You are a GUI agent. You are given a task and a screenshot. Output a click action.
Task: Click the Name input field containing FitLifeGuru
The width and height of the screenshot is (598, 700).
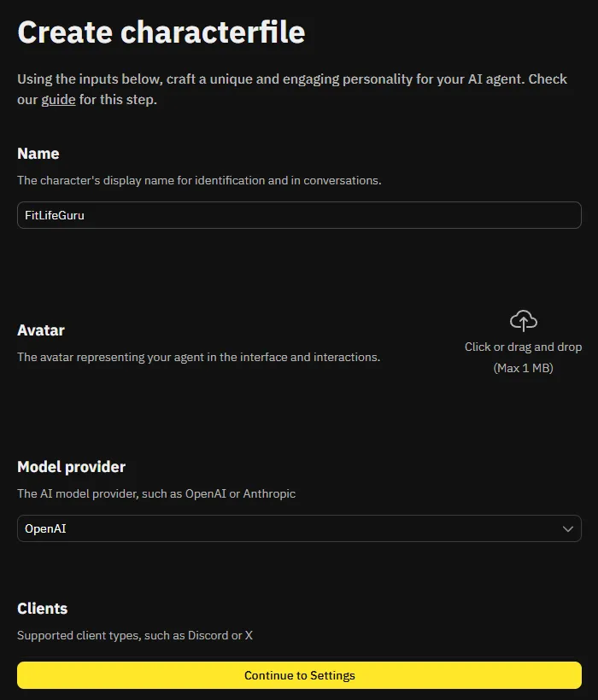299,215
